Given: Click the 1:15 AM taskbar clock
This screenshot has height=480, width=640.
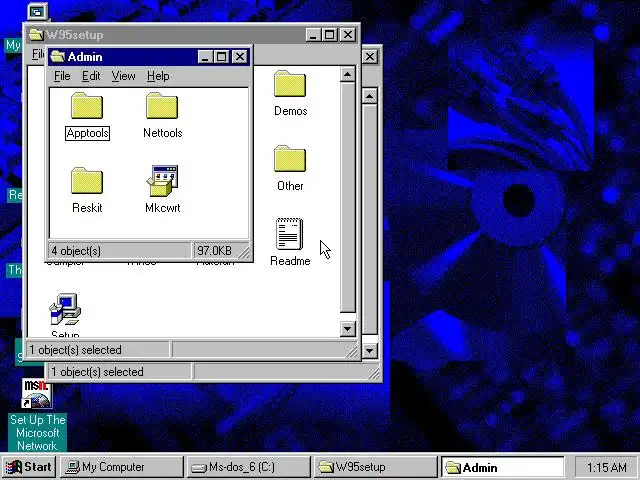Looking at the screenshot, I should click(606, 467).
